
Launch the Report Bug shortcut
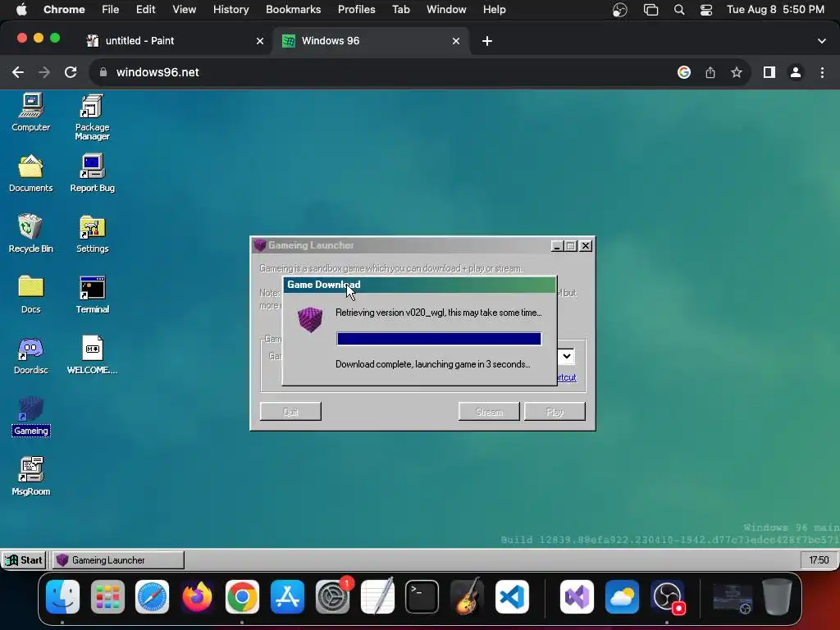92,174
